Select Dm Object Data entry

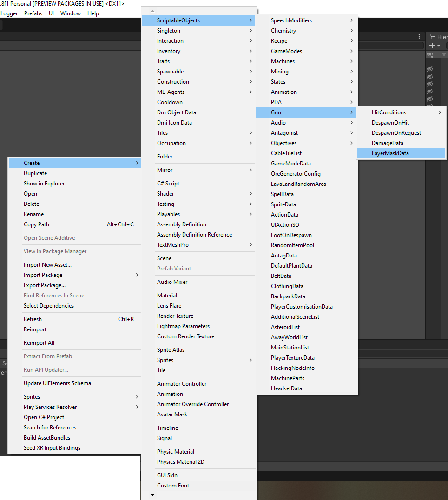(x=198, y=112)
